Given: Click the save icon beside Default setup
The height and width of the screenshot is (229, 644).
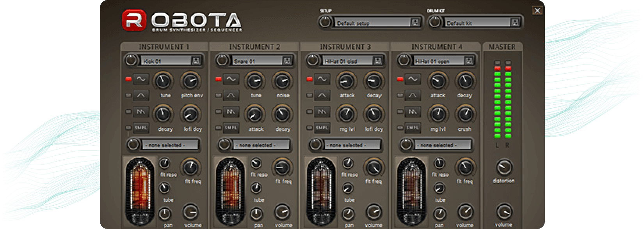Looking at the screenshot, I should pyautogui.click(x=415, y=23).
